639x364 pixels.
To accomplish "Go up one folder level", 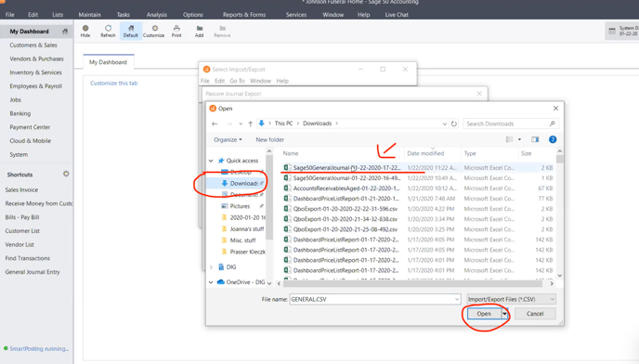I will (x=250, y=123).
